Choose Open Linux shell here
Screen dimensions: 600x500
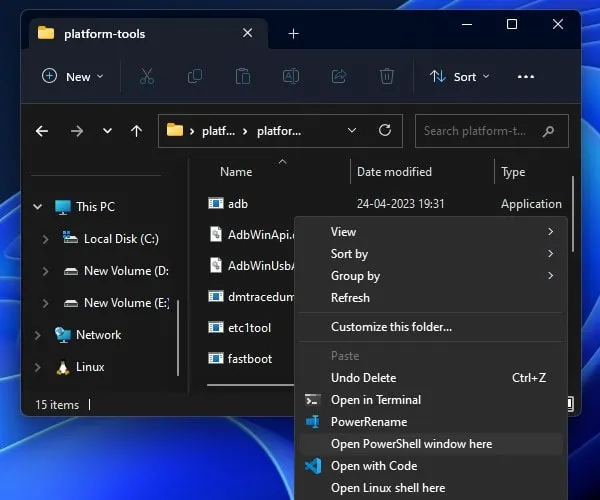[431, 488]
